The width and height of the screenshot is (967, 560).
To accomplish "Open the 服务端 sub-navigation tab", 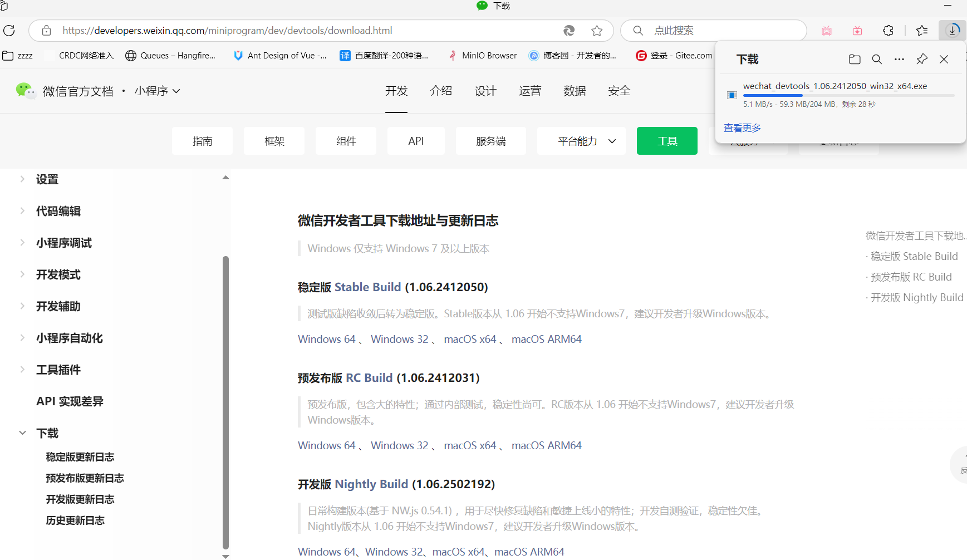I will [x=490, y=141].
